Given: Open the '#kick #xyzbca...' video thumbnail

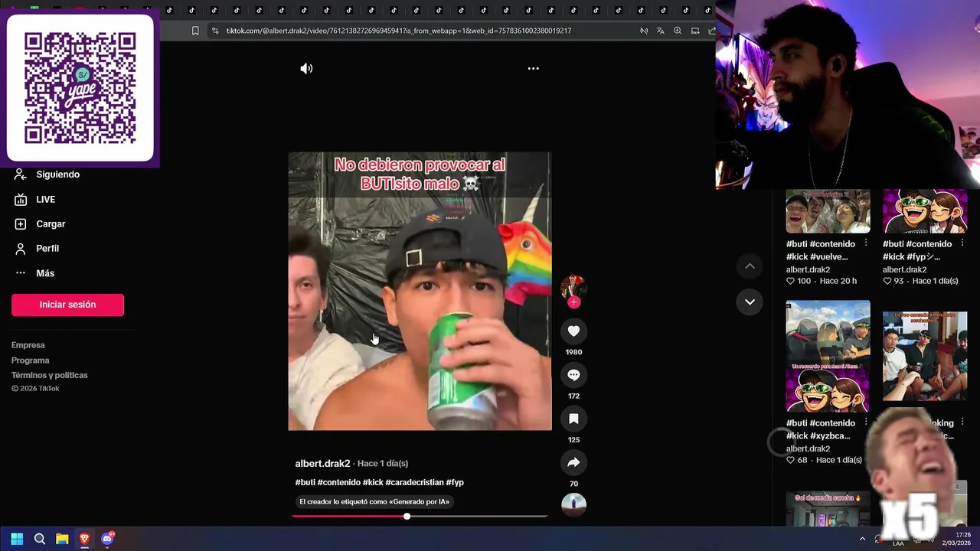Looking at the screenshot, I should (x=828, y=356).
